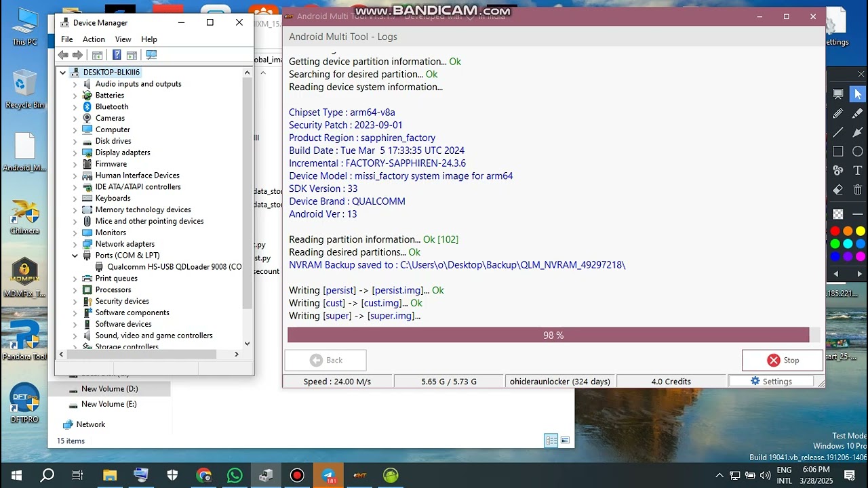868x488 pixels.
Task: Click the Back button in Android Multi Tool
Action: click(x=325, y=361)
